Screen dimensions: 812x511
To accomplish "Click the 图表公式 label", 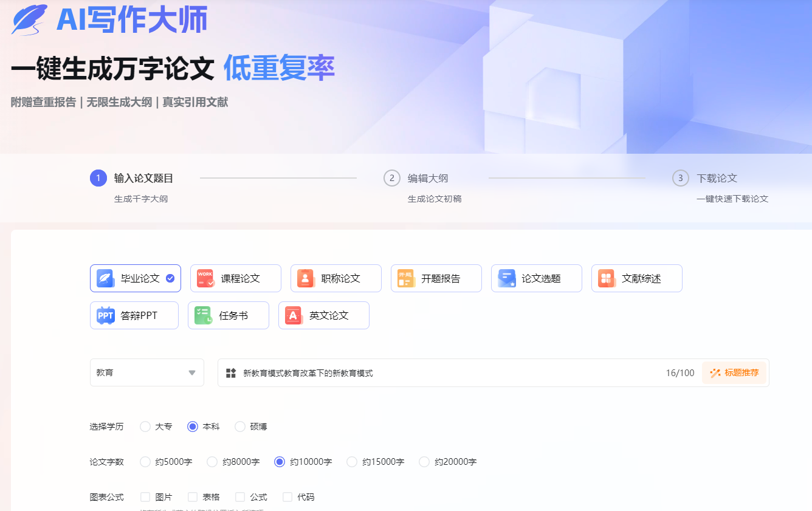I will 106,497.
